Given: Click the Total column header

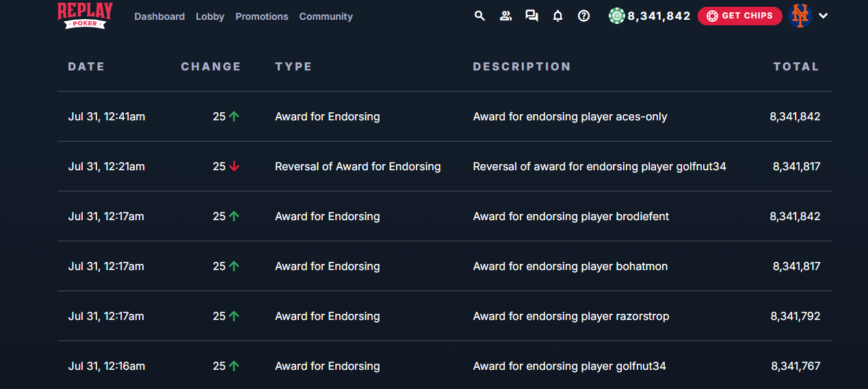Looking at the screenshot, I should [796, 66].
